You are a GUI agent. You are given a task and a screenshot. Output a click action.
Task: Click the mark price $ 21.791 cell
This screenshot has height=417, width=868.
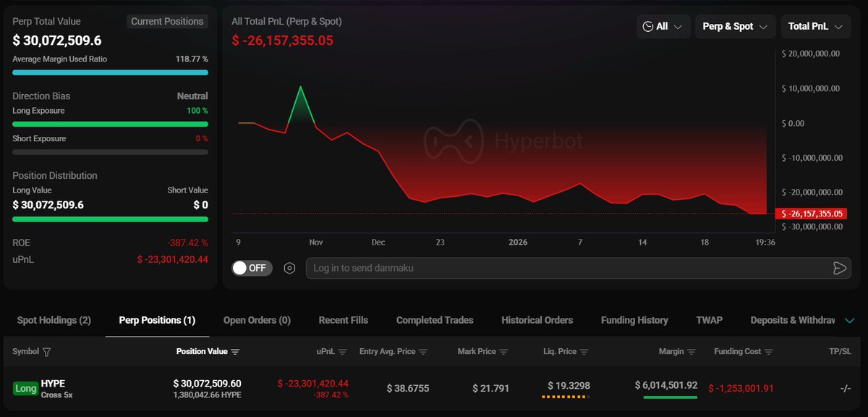tap(491, 389)
